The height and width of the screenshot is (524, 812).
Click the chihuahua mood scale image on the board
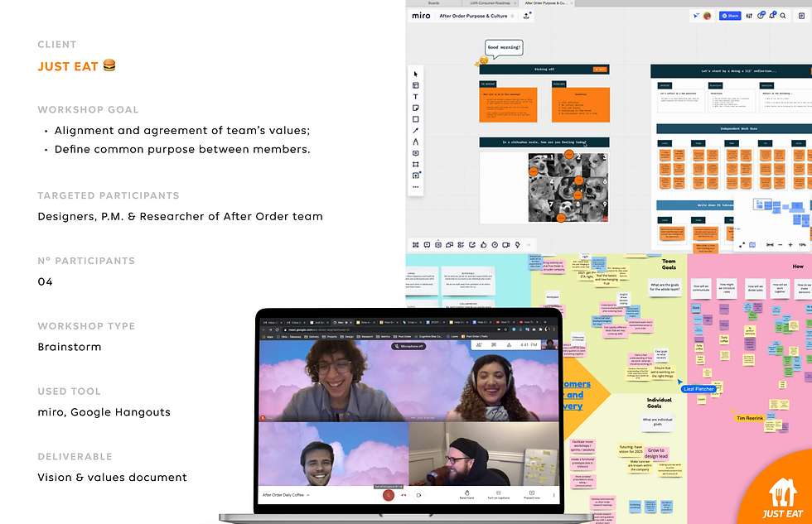[568, 187]
